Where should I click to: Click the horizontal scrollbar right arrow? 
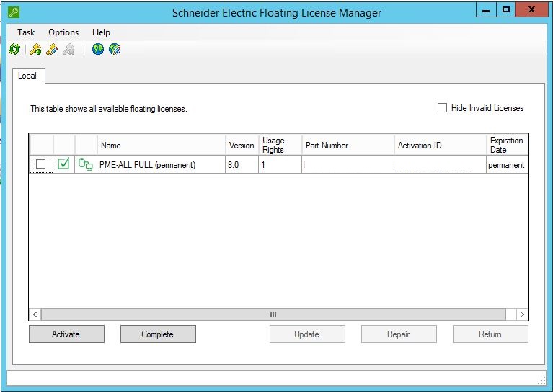(522, 315)
